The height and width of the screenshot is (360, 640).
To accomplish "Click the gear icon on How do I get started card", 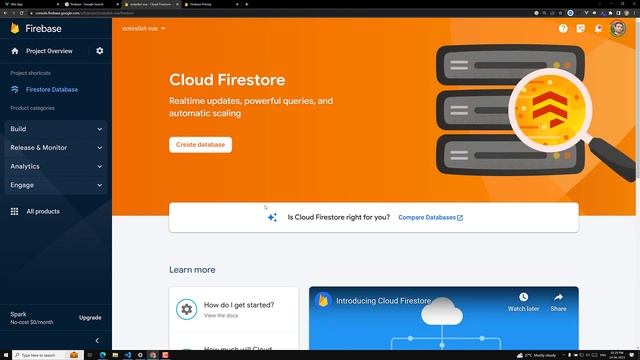I will (187, 309).
